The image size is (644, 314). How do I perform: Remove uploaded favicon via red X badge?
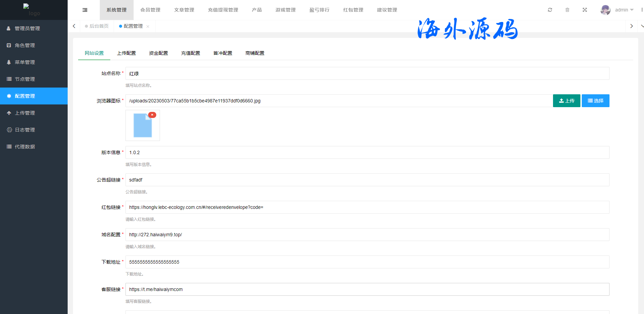pyautogui.click(x=152, y=115)
